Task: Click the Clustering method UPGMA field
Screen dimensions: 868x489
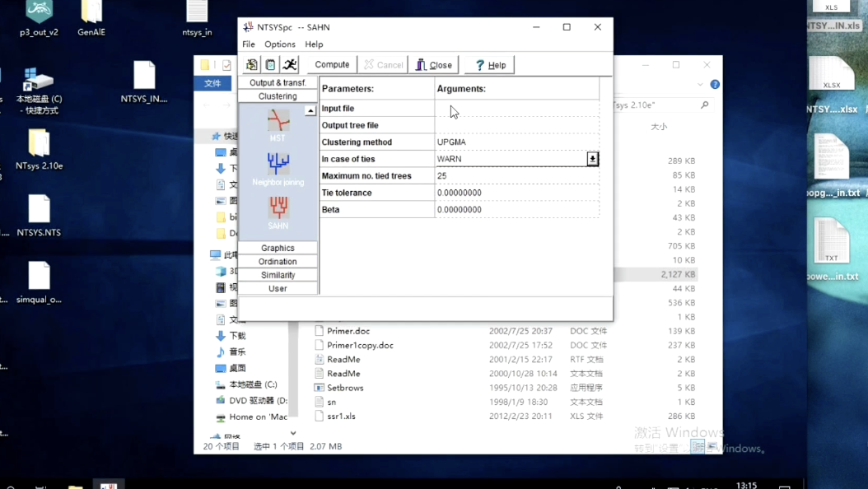Action: (516, 142)
